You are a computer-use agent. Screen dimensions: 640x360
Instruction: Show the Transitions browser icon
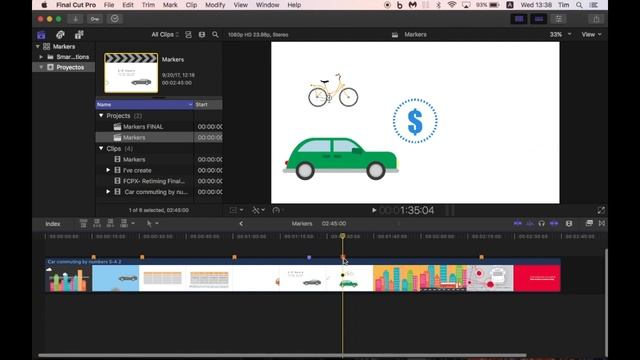click(602, 223)
